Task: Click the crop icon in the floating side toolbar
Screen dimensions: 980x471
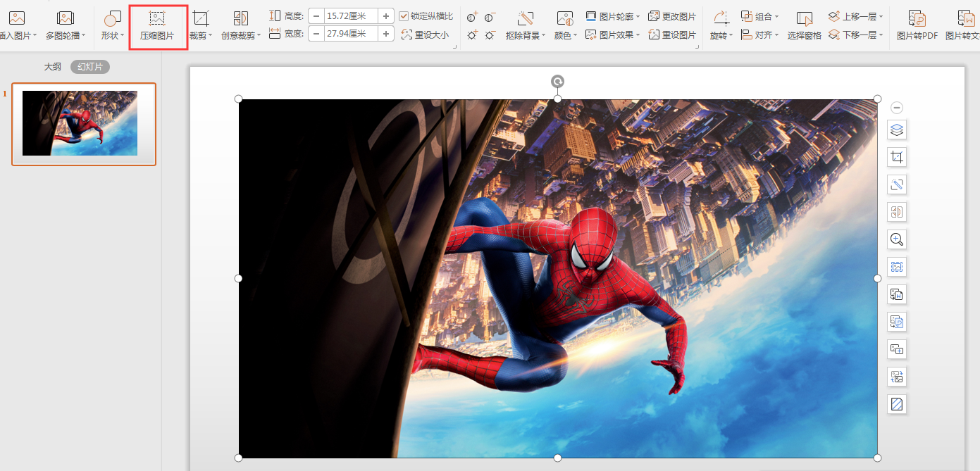Action: [897, 157]
